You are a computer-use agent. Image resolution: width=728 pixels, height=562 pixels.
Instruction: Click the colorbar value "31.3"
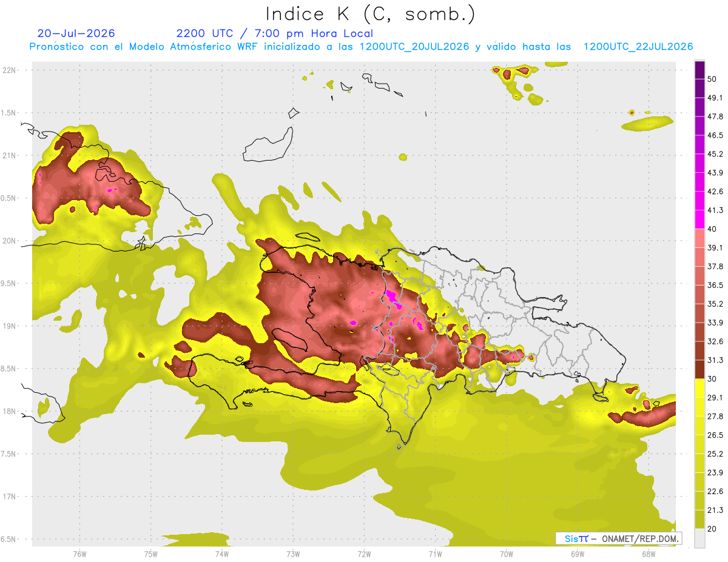pos(715,361)
